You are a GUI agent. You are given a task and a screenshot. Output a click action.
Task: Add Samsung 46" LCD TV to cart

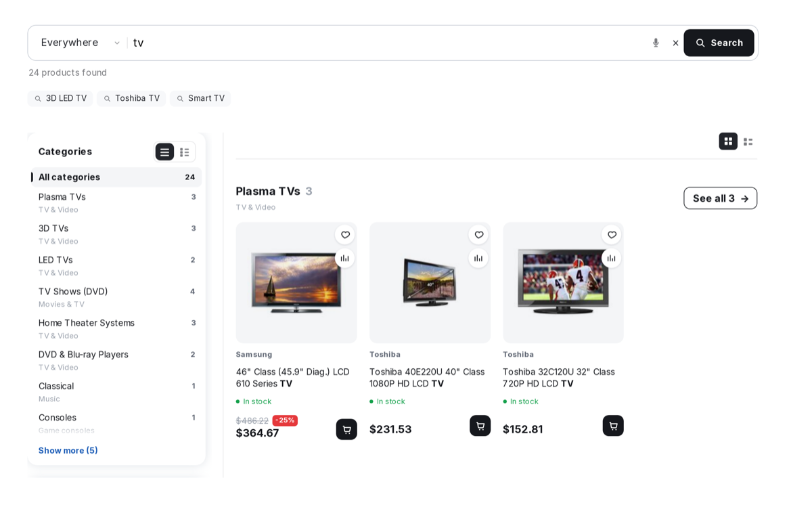pos(346,429)
